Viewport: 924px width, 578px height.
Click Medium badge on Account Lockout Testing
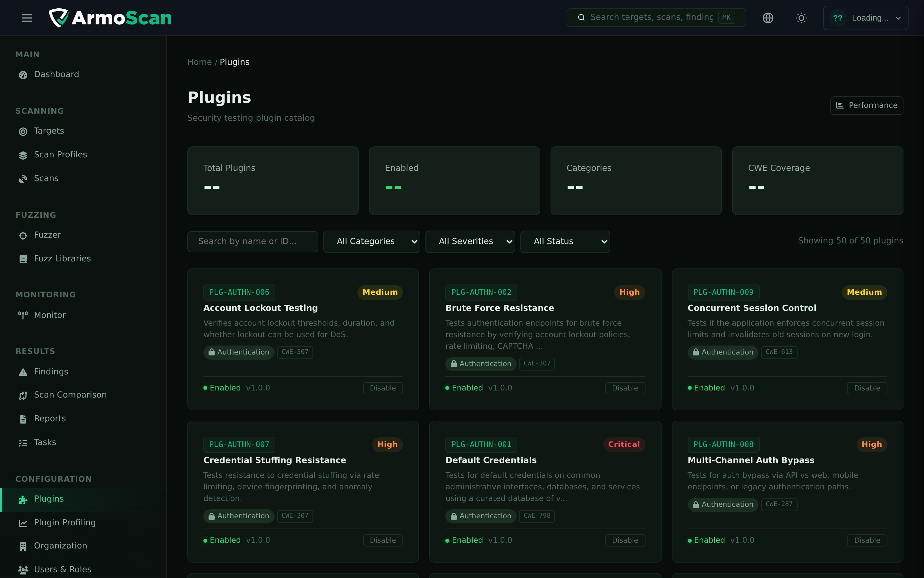[380, 293]
